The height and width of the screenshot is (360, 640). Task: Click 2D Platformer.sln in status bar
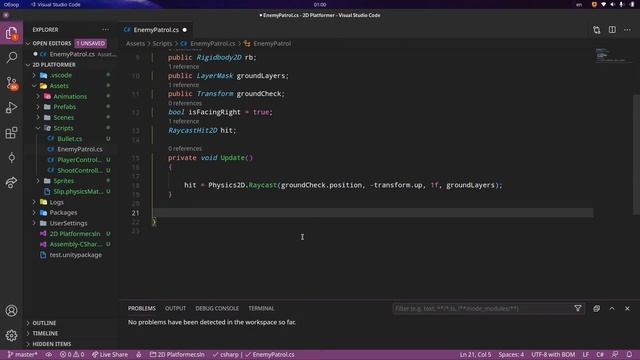click(177, 354)
